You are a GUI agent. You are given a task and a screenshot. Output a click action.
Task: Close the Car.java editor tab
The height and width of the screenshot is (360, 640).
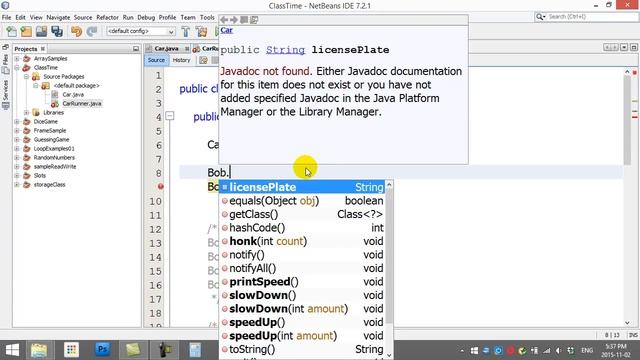point(187,49)
